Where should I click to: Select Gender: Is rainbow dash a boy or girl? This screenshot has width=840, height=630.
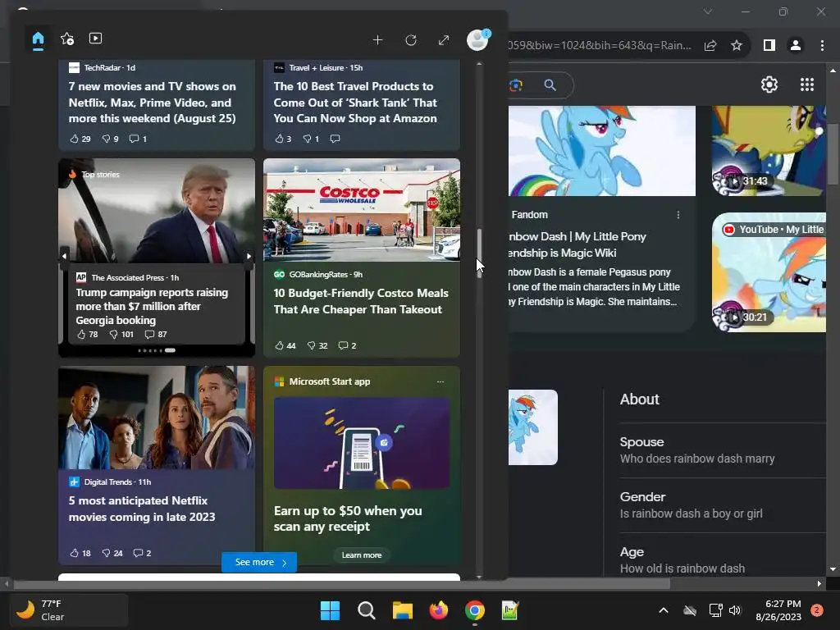pos(723,505)
